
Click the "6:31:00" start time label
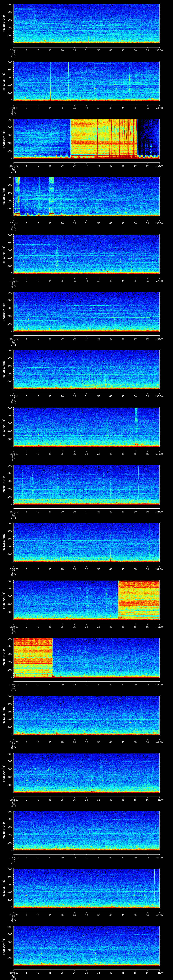tap(14, 166)
